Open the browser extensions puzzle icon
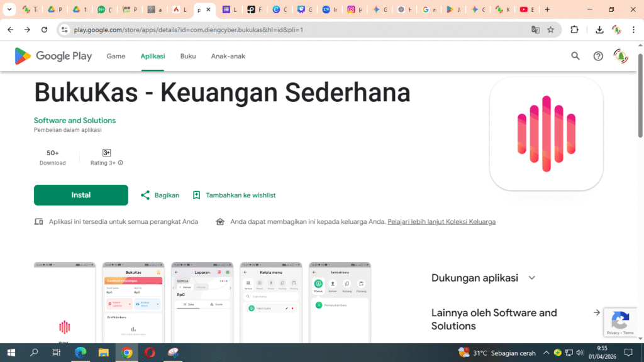The height and width of the screenshot is (362, 644). coord(574,30)
